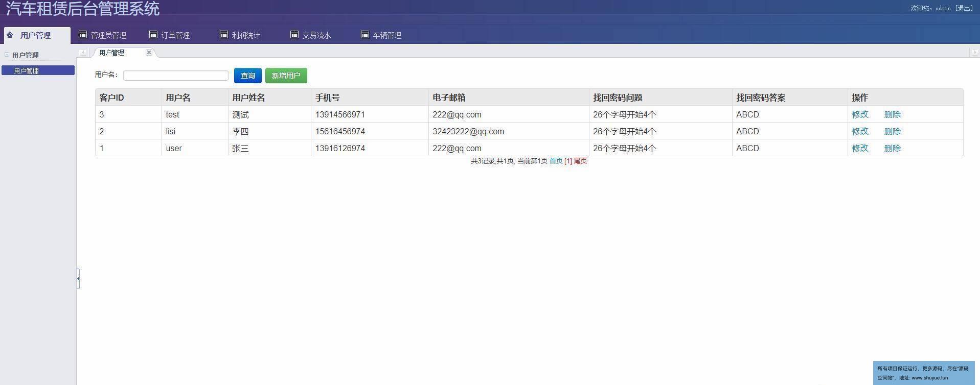Click the [退出] logout link

(964, 8)
